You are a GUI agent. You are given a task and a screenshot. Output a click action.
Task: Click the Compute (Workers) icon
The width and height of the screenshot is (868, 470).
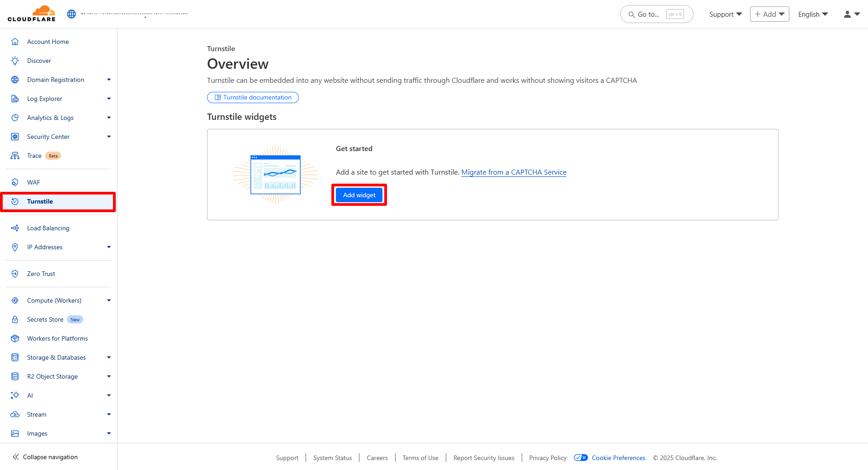pyautogui.click(x=15, y=300)
